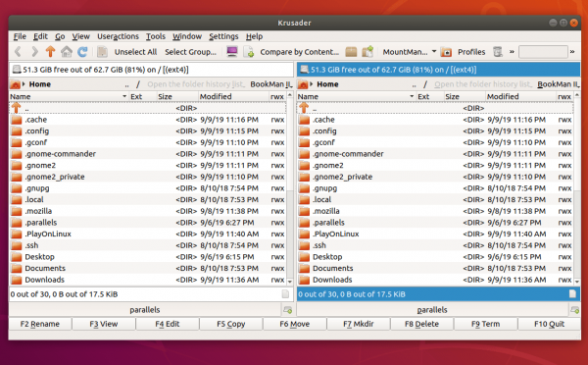Click the F6 Move button
The height and width of the screenshot is (365, 588).
[295, 324]
